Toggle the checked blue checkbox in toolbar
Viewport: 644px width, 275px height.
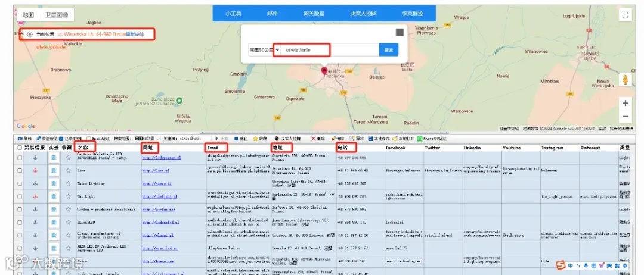pyautogui.click(x=61, y=139)
